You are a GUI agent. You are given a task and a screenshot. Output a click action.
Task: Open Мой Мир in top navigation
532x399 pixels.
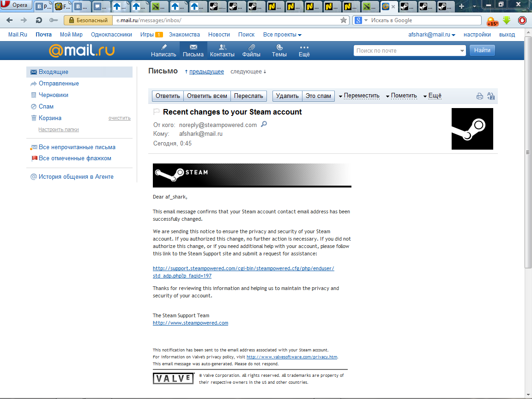71,35
